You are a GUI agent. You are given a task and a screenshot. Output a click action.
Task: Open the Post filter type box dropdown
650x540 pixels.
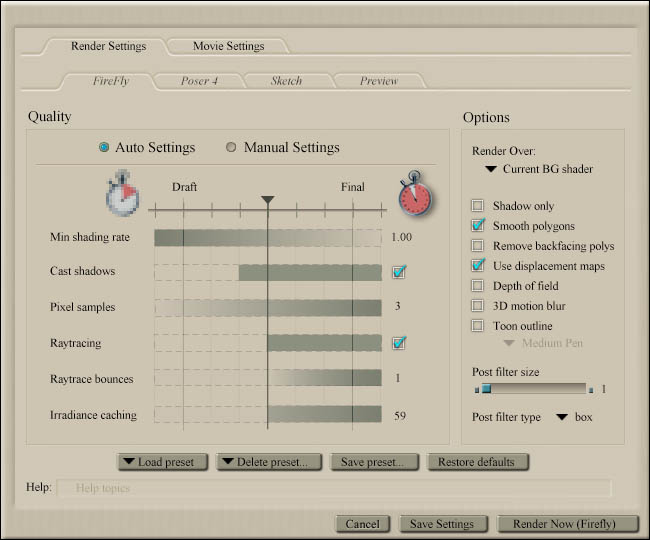coord(574,417)
